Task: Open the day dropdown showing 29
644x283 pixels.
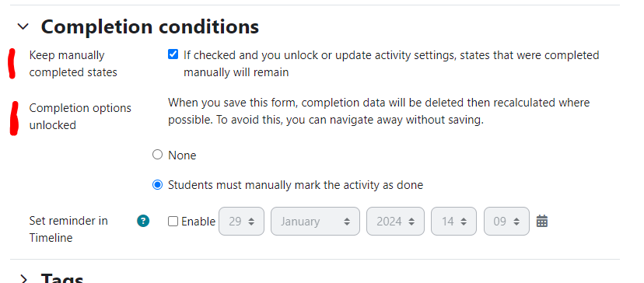Action: 241,222
